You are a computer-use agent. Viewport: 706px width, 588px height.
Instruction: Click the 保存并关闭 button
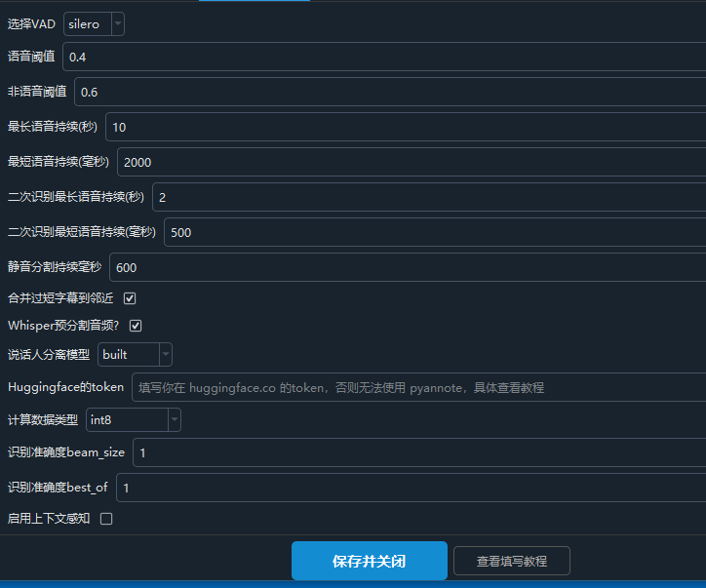tap(370, 561)
